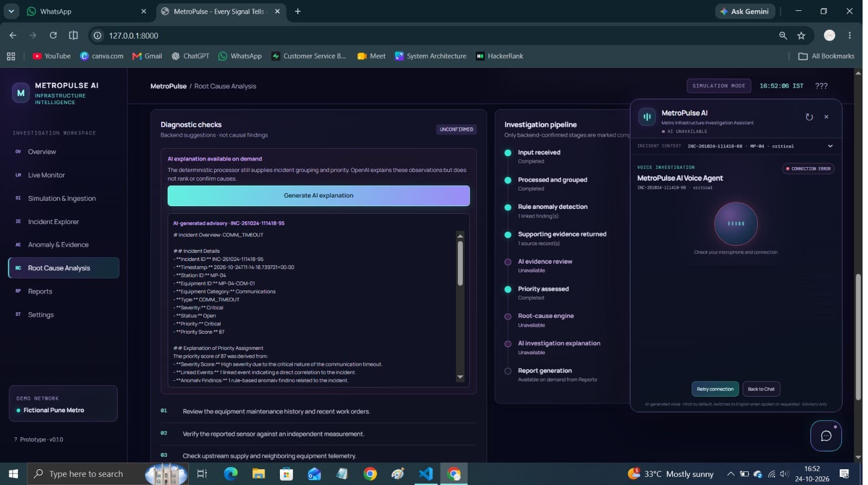
Task: Refresh the MetroPulse AI assistant panel
Action: point(809,117)
